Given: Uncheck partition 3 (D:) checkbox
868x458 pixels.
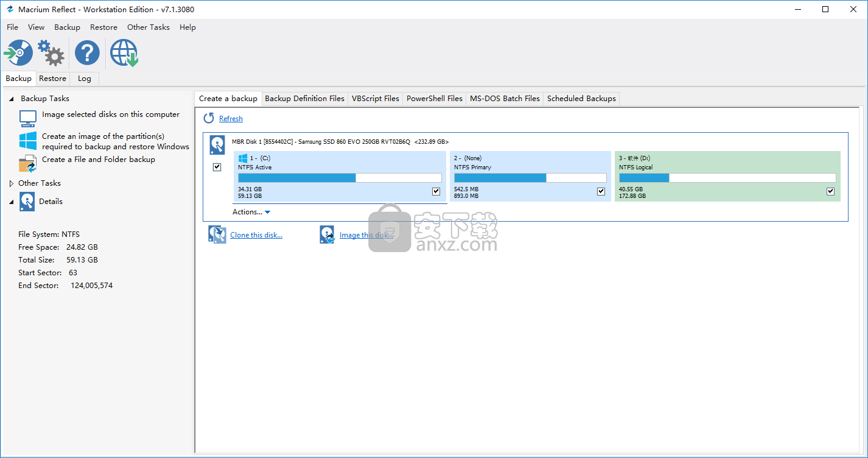Looking at the screenshot, I should pos(830,191).
